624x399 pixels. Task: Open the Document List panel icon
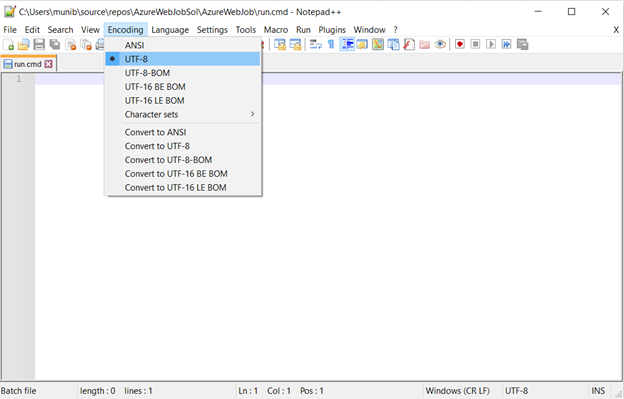393,45
